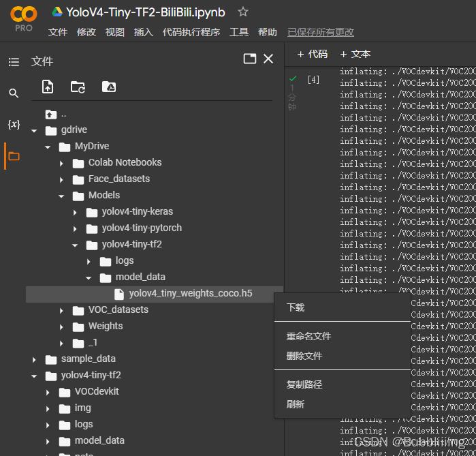This screenshot has height=456, width=476.
Task: Toggle the files folder sidebar icon
Action: 14,156
